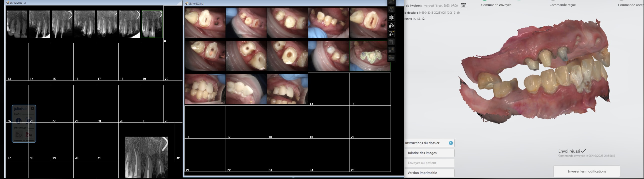Screen dimensions: 644x179
Task: Select the green-bordered impression material photo
Action: click(369, 56)
